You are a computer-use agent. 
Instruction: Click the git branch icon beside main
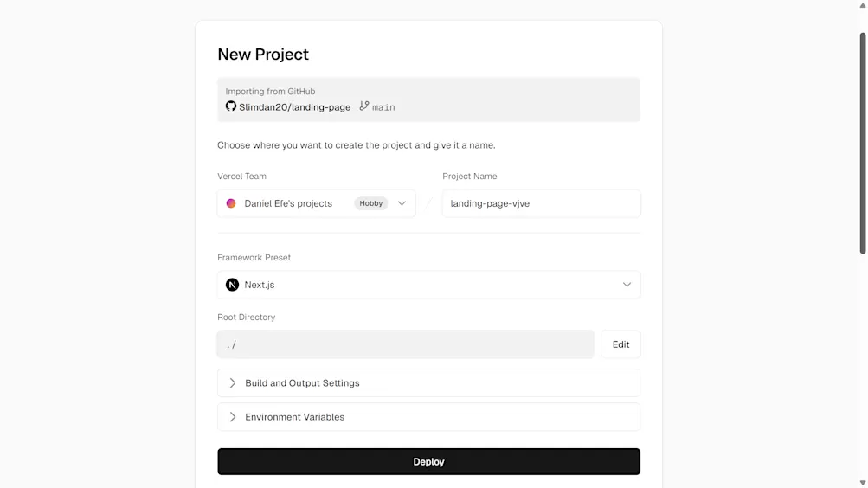364,106
